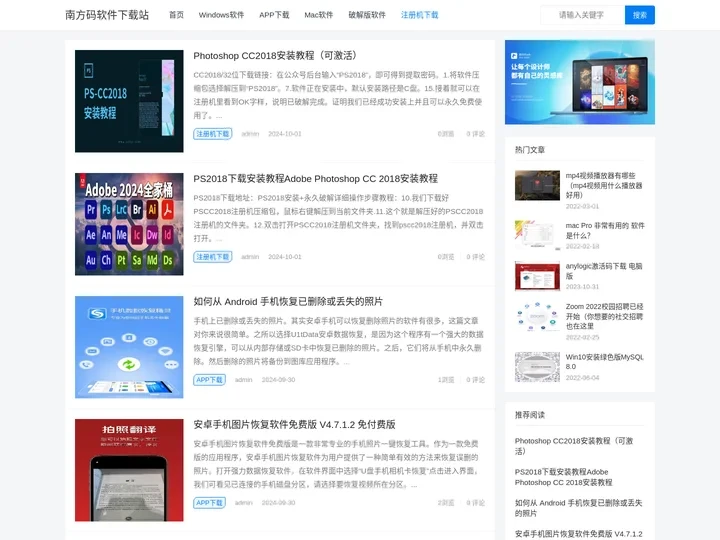Click the 南方码软件下载站 site title

pos(107,15)
